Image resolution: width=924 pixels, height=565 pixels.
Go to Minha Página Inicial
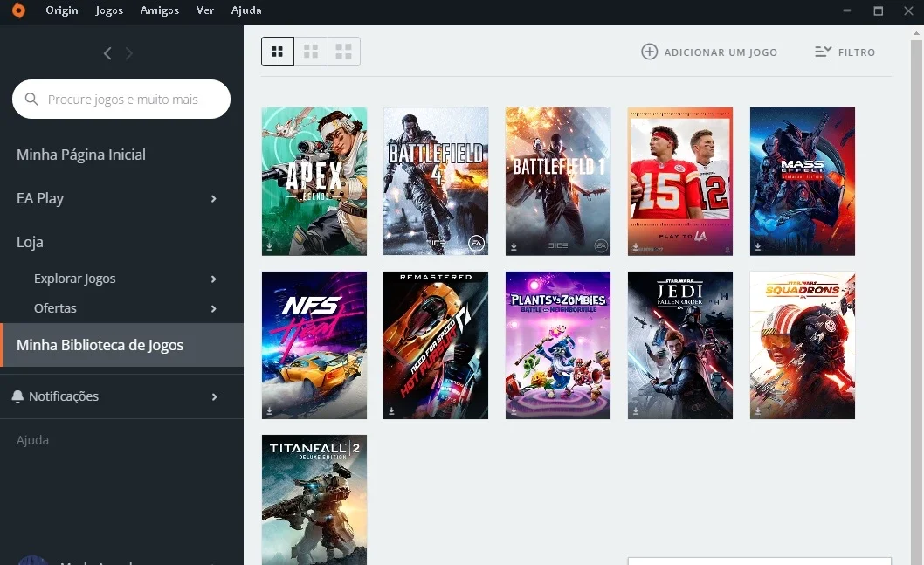coord(80,155)
